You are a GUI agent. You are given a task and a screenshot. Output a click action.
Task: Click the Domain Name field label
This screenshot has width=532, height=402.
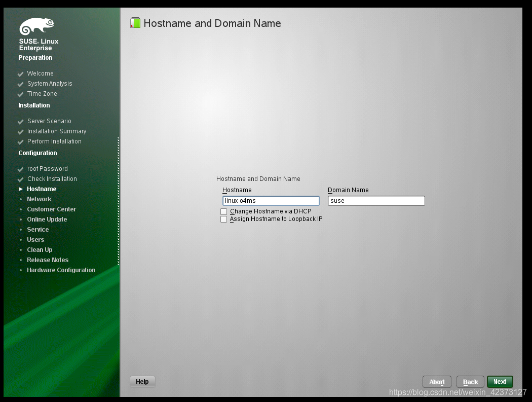(348, 190)
